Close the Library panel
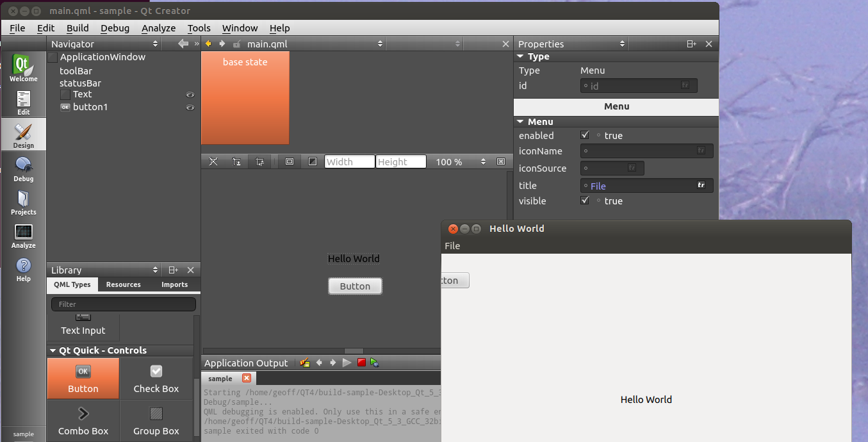Viewport: 868px width, 442px height. (x=190, y=270)
